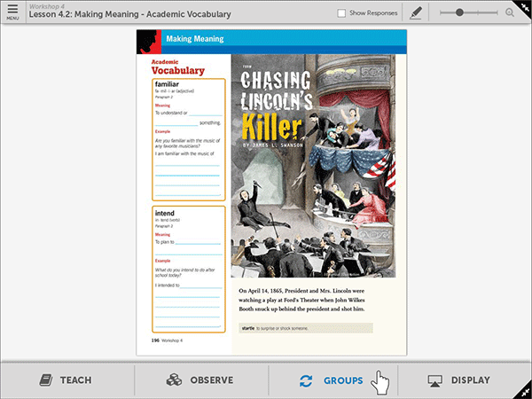Open the hamburger Menu icon
Image resolution: width=532 pixels, height=399 pixels.
pos(12,12)
